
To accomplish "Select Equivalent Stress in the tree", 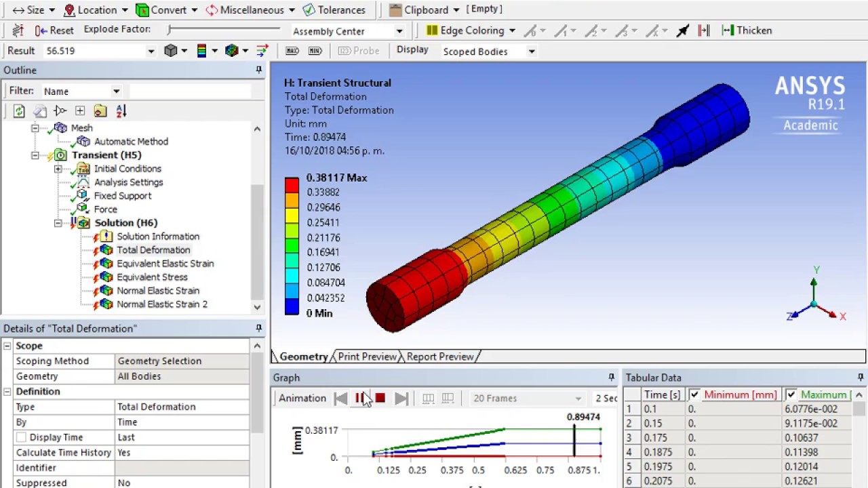I will pos(152,277).
